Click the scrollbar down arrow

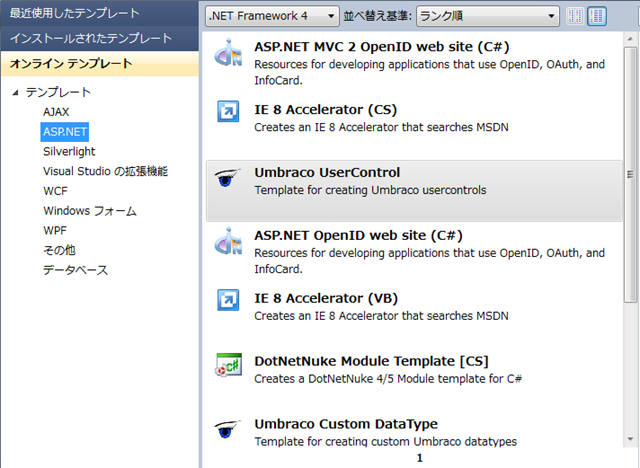pyautogui.click(x=630, y=439)
